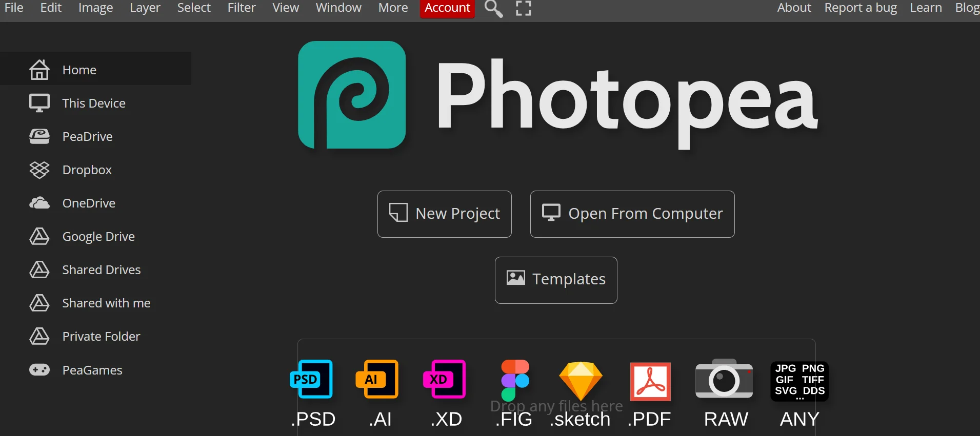980x436 pixels.
Task: Open Shared with me label
Action: pos(107,303)
